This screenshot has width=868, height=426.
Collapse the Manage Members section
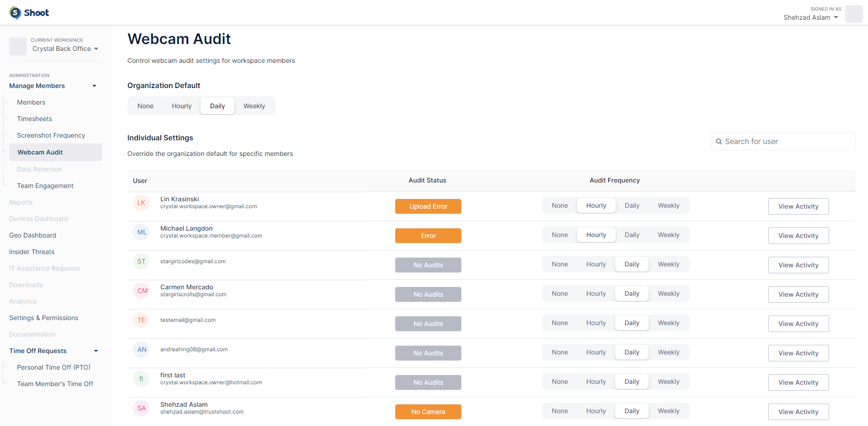94,86
